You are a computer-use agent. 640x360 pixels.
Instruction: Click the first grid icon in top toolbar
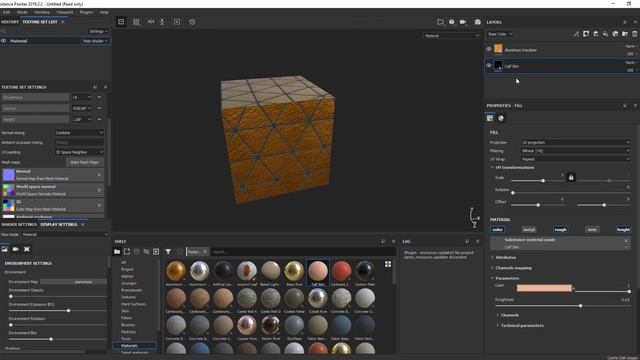click(121, 22)
